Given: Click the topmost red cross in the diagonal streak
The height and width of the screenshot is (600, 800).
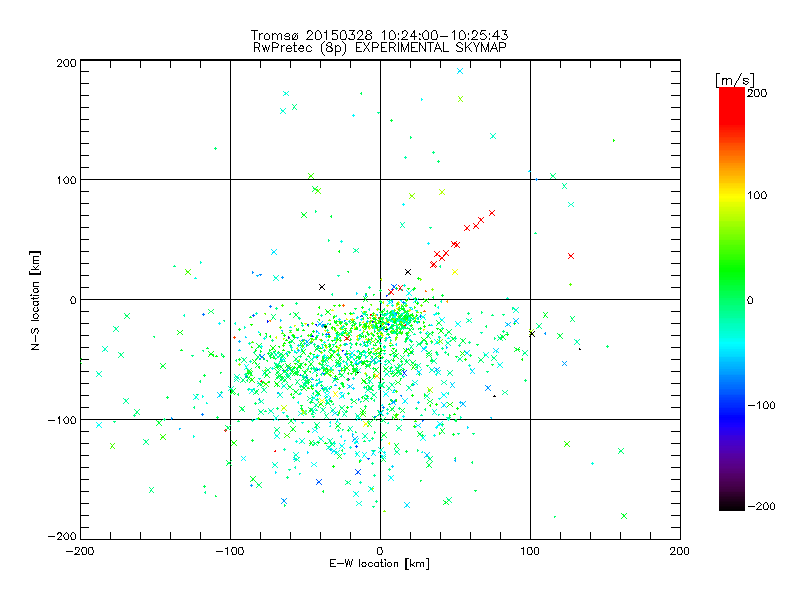Looking at the screenshot, I should point(492,213).
